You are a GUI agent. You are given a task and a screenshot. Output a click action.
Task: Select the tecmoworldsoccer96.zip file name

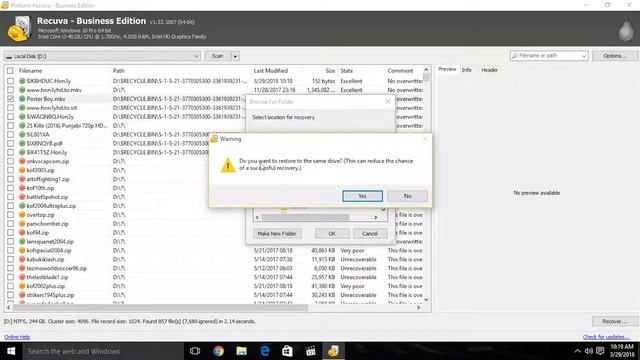[57, 269]
